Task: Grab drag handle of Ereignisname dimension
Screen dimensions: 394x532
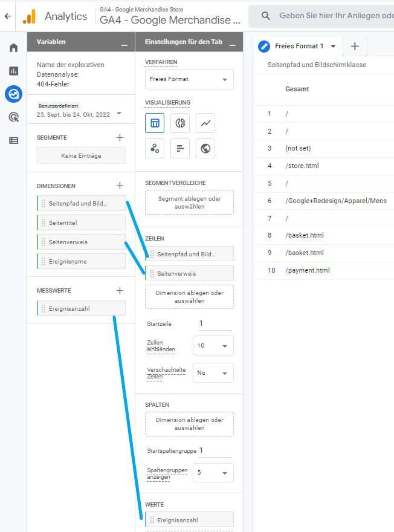Action: [x=44, y=261]
